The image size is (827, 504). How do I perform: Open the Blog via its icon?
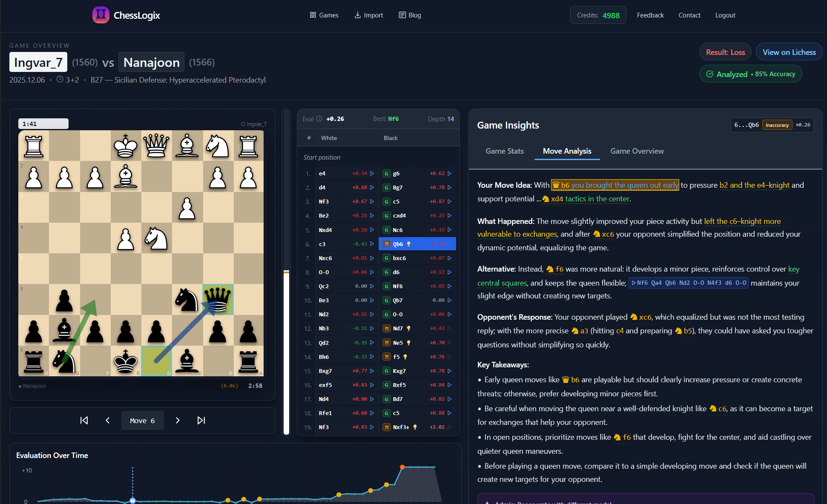pos(402,15)
